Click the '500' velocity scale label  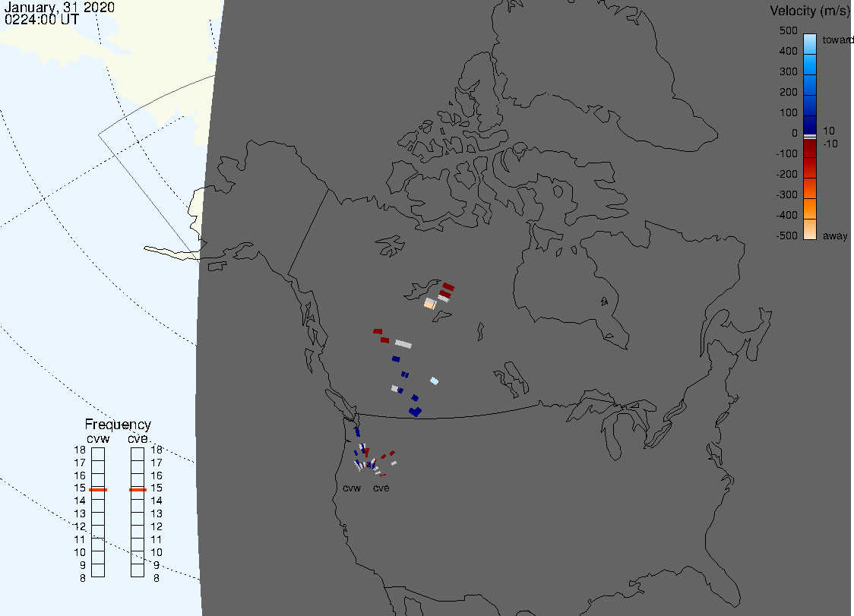788,30
